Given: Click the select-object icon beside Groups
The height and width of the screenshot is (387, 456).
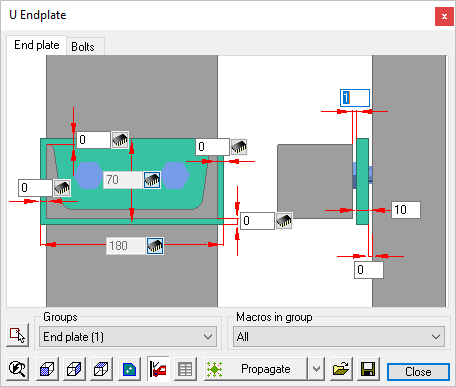Looking at the screenshot, I should (17, 335).
